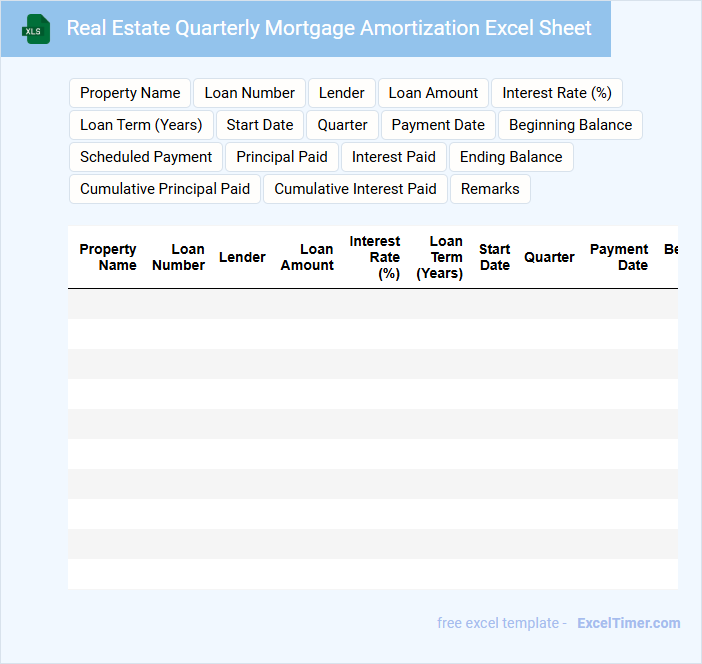Select the Interest Rate (%) tag
This screenshot has width=702, height=664.
tap(556, 93)
